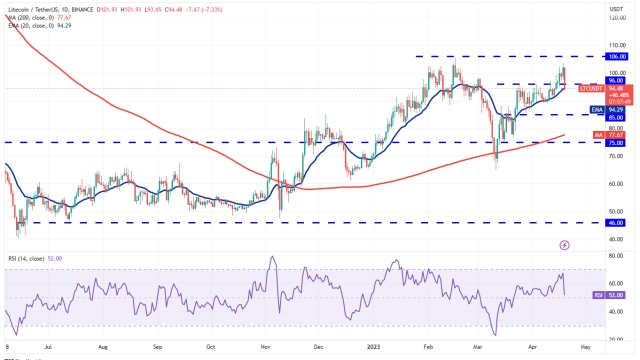Viewport: 640px width, 360px height.
Task: Click the Oct date label
Action: 211,347
